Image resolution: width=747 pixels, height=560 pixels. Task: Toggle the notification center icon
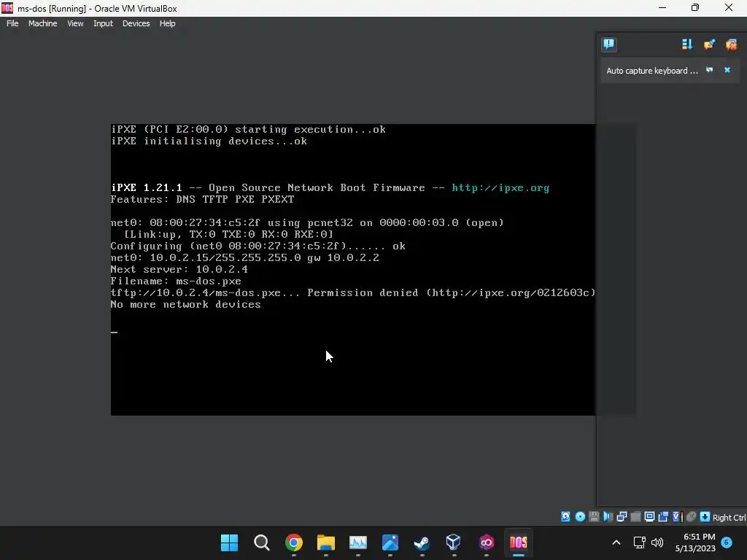[609, 44]
